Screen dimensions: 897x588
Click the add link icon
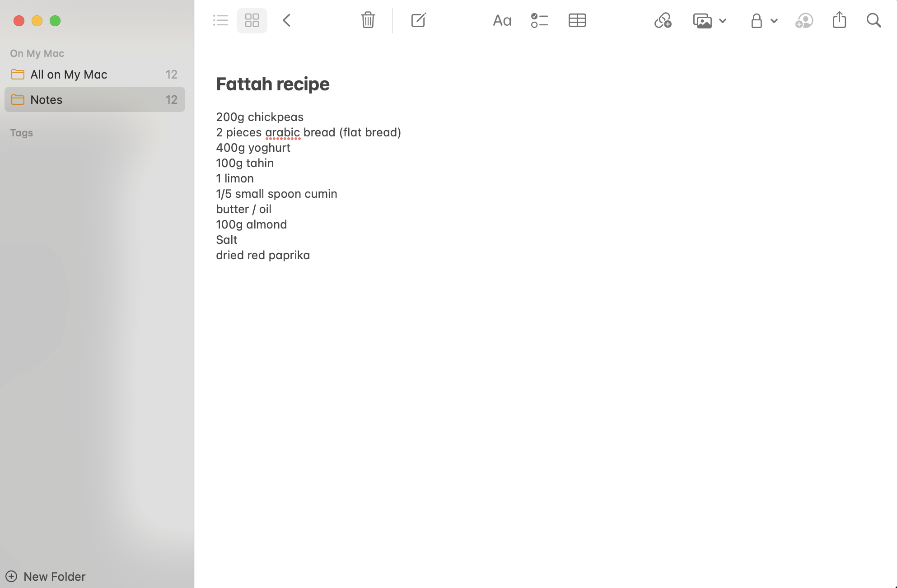[x=663, y=20]
